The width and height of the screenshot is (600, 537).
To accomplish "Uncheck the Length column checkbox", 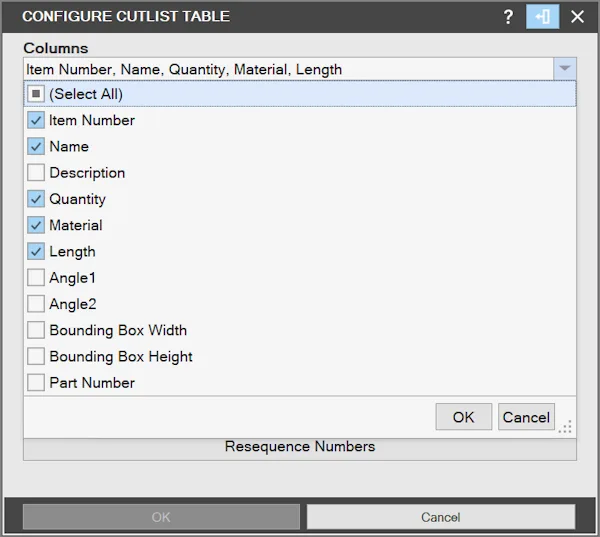I will pyautogui.click(x=36, y=251).
